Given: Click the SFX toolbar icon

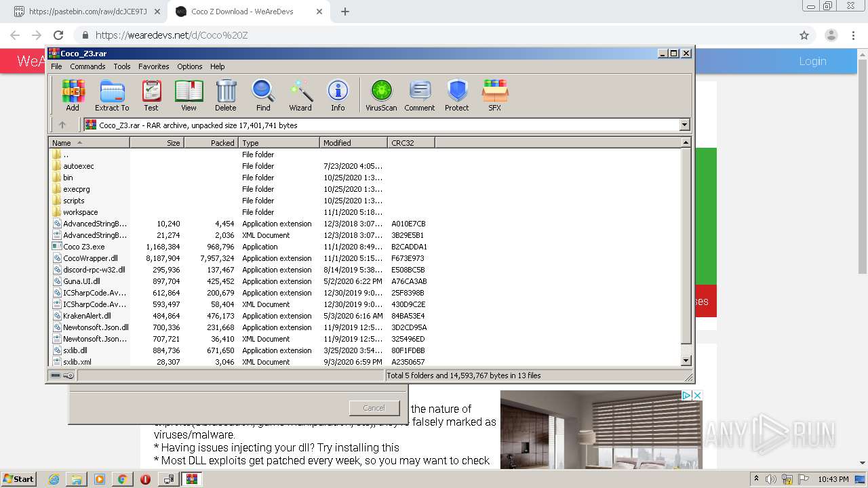Looking at the screenshot, I should (x=495, y=95).
